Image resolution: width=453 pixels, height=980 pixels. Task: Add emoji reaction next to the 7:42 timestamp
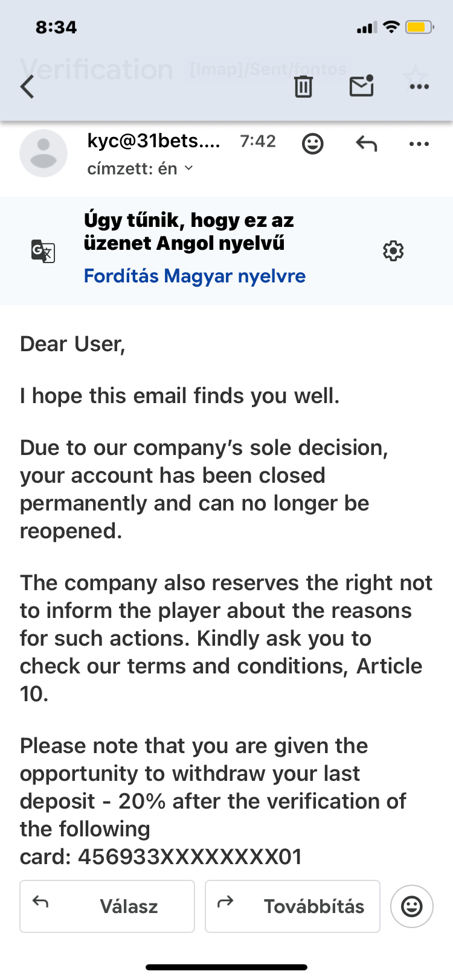pos(312,144)
